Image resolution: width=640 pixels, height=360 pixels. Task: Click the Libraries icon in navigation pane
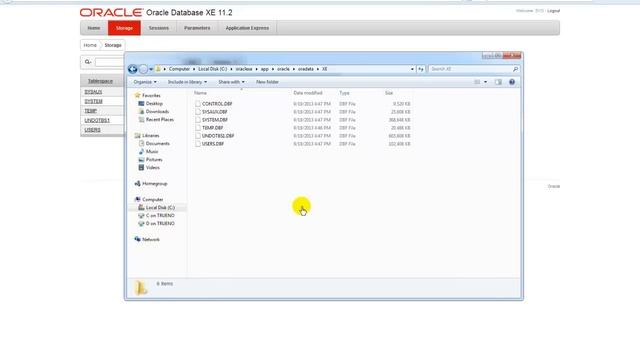pos(138,136)
